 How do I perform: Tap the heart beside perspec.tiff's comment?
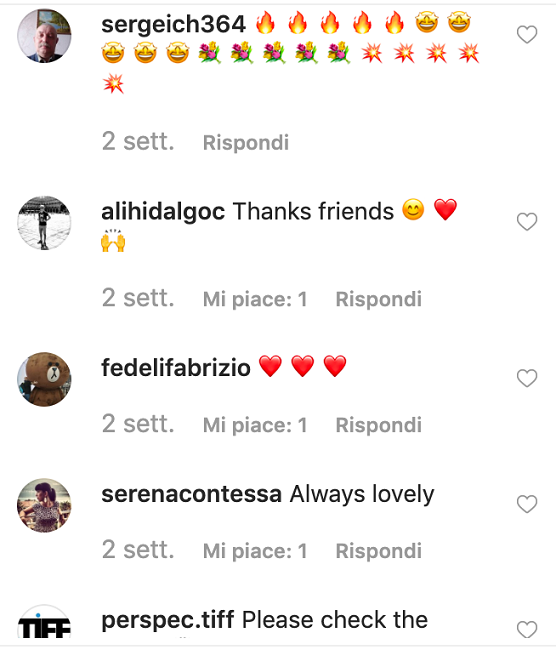(527, 630)
